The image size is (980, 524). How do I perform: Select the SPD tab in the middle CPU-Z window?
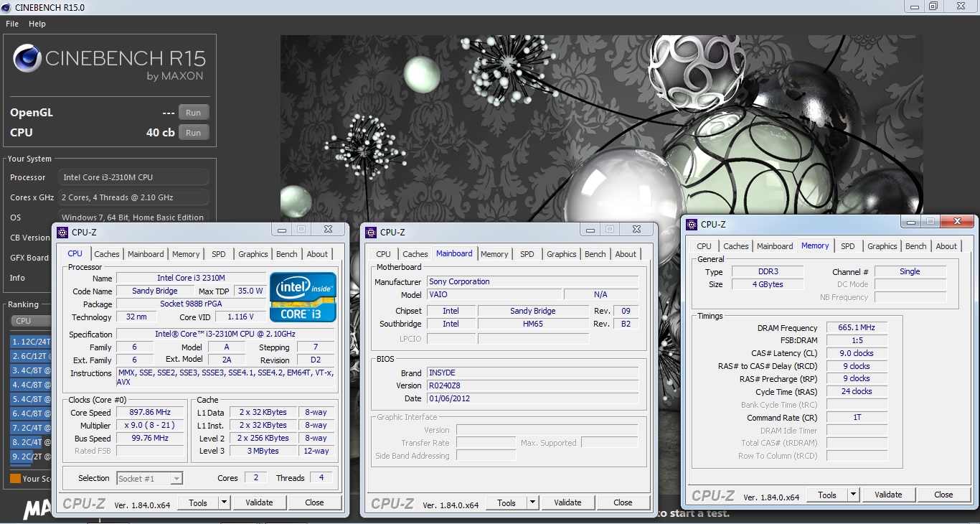(527, 254)
